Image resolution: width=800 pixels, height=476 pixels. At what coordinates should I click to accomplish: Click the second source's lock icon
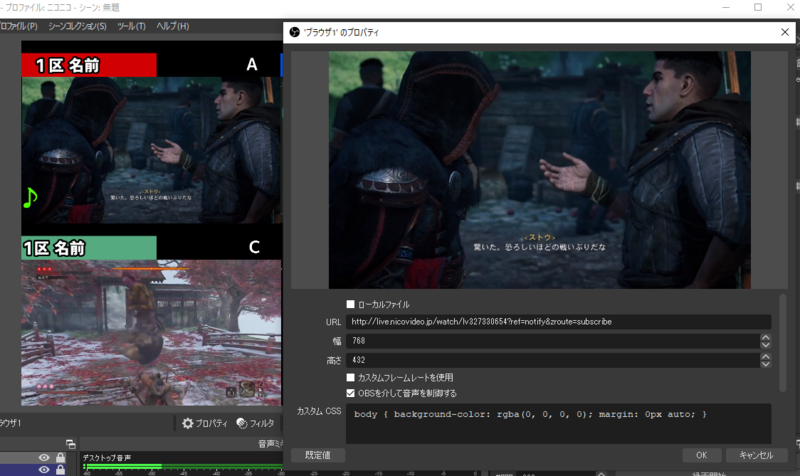(x=61, y=470)
